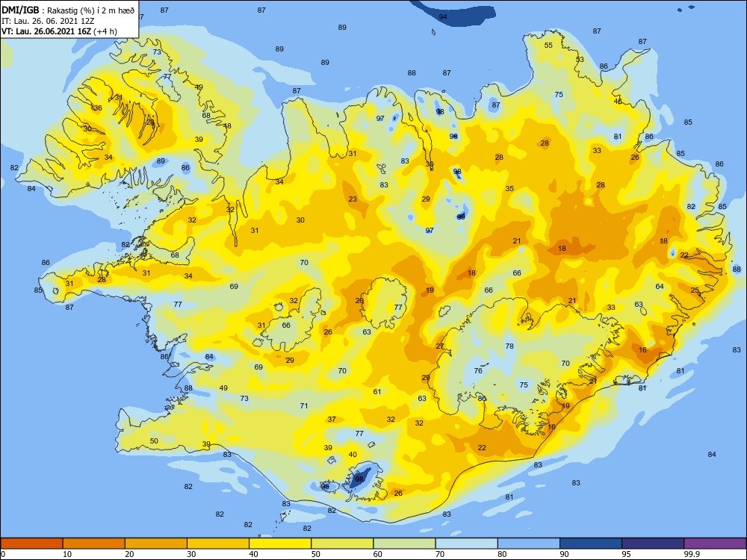This screenshot has width=747, height=560.
Task: Click the indigo 95–99.9 legend swatch
Action: coord(653,544)
